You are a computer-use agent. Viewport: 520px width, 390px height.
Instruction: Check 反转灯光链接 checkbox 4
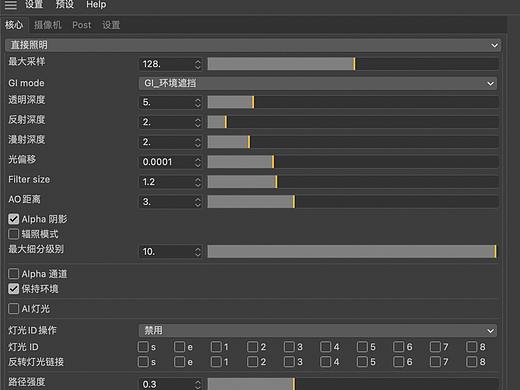325,362
